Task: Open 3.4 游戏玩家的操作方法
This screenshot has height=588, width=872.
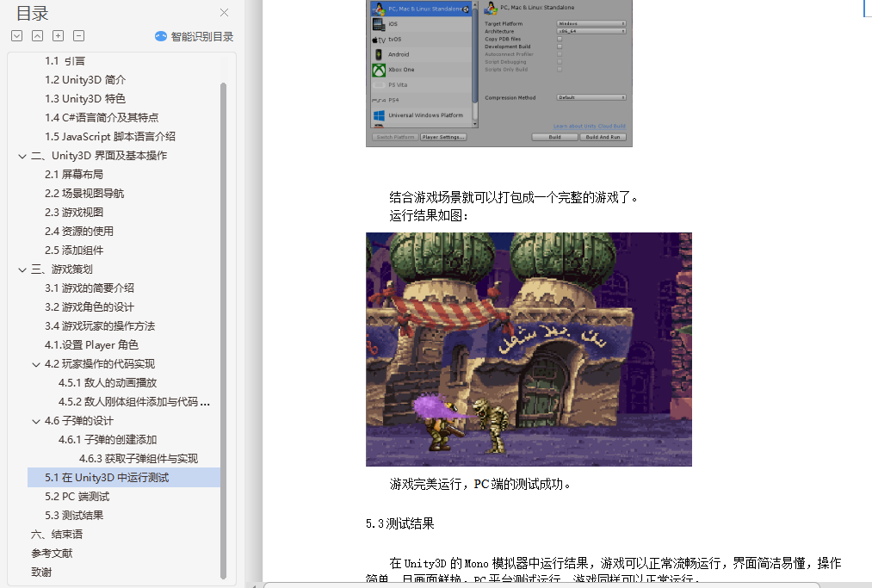Action: (100, 326)
